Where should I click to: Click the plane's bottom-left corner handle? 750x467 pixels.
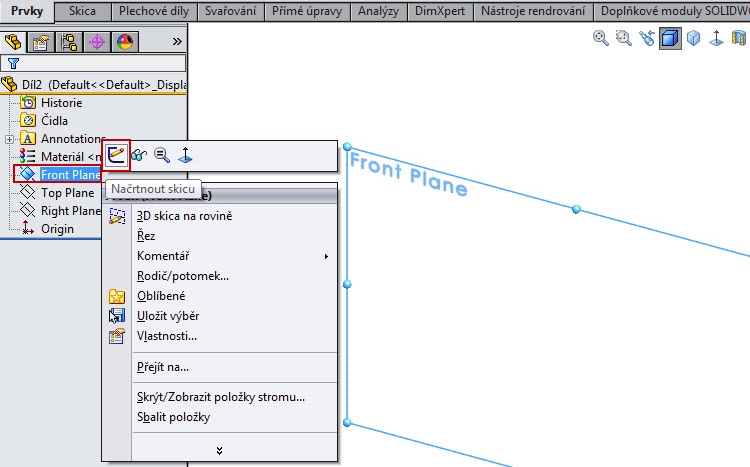(x=347, y=423)
